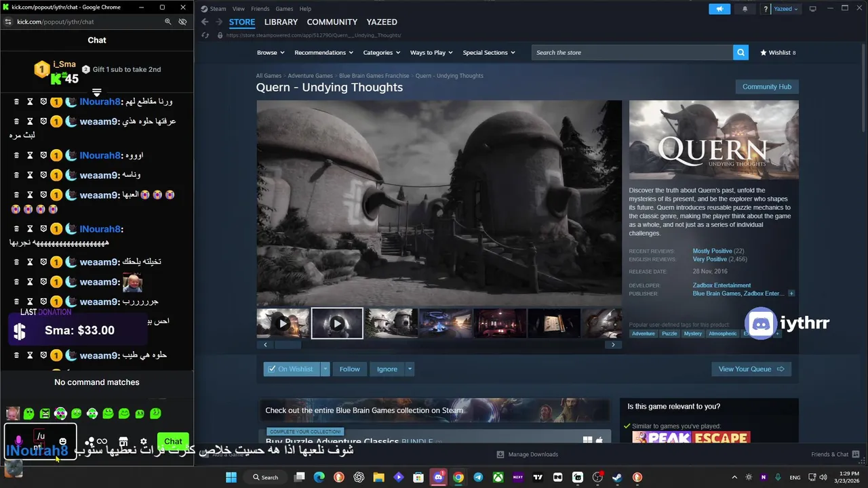Switch to the LIBRARY tab

coord(281,22)
